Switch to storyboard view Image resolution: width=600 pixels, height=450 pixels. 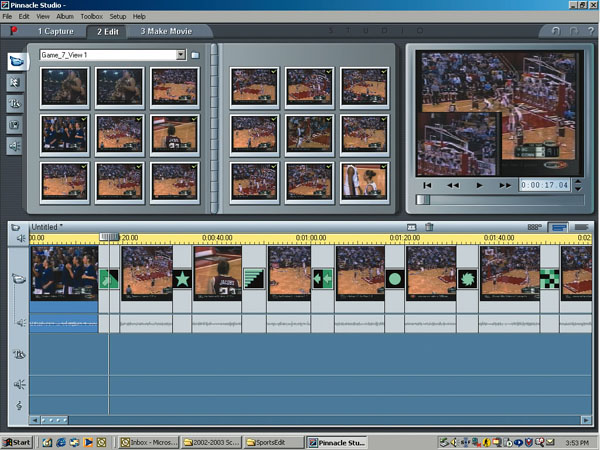[535, 228]
